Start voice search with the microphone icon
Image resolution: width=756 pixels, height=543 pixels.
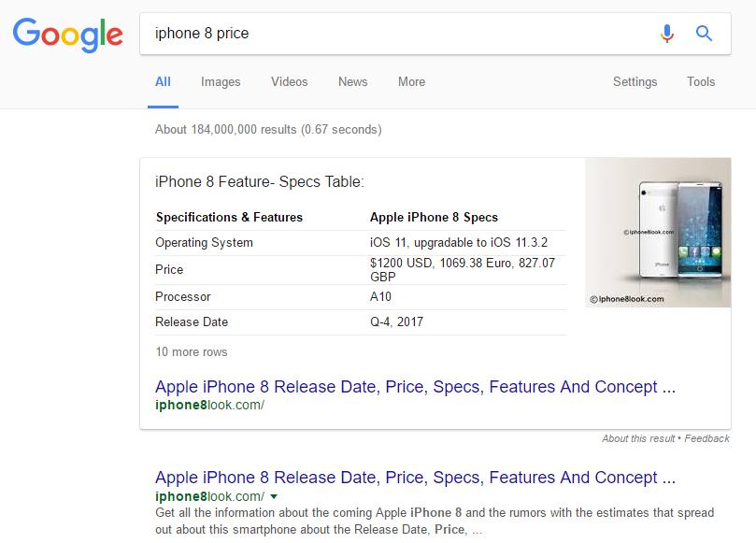(667, 34)
